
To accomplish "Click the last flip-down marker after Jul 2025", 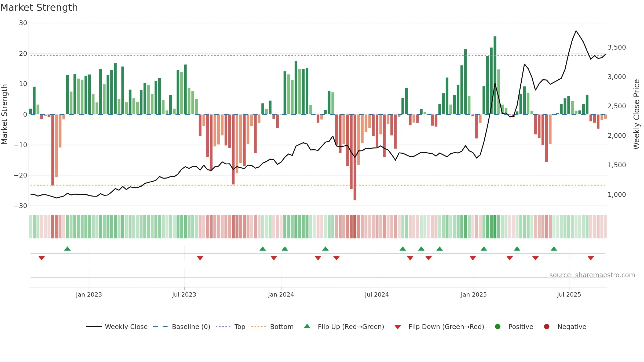I will (x=591, y=258).
